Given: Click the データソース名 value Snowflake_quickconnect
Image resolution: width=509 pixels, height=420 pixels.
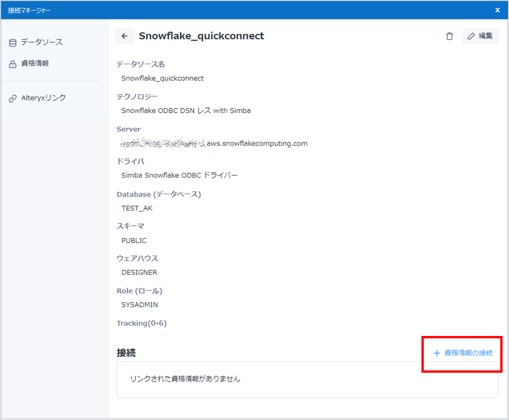Looking at the screenshot, I should click(x=162, y=78).
